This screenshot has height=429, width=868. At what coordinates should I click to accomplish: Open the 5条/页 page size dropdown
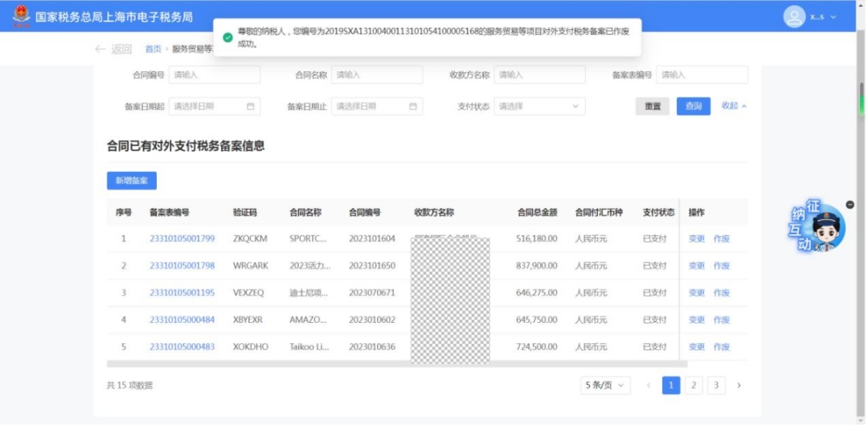coord(605,386)
